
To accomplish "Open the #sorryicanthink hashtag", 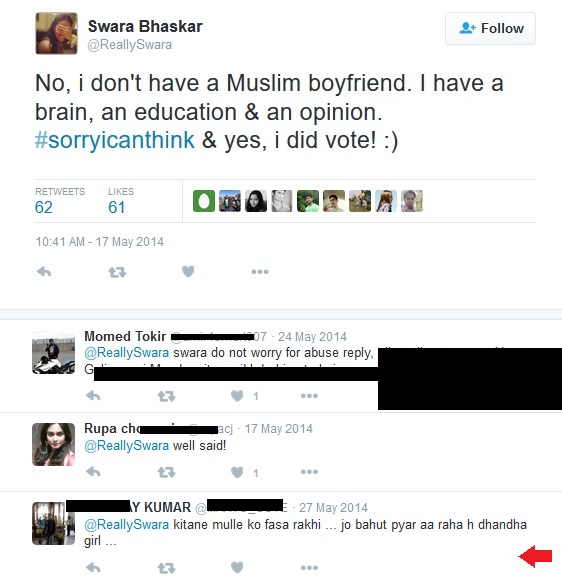I will [x=114, y=140].
